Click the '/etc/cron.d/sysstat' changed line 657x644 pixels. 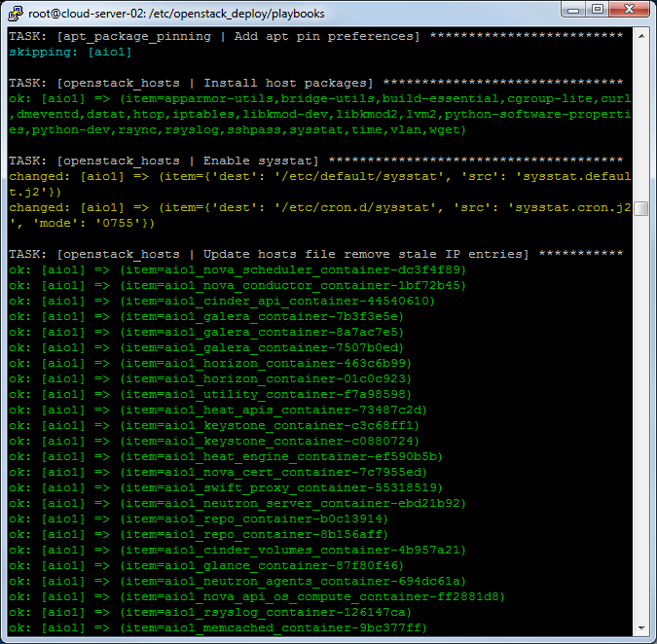pos(320,207)
